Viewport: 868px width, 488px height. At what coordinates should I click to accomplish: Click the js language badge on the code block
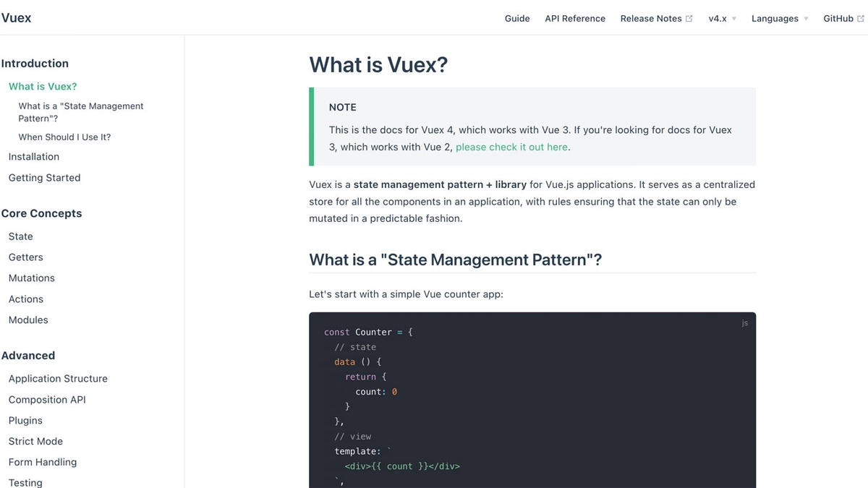tap(744, 322)
